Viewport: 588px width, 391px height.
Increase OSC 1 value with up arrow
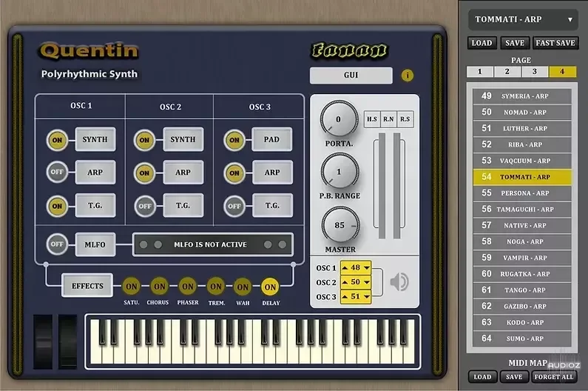(x=345, y=268)
